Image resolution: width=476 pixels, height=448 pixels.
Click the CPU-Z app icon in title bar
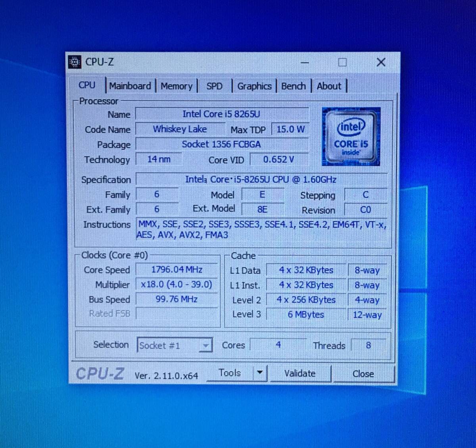tap(75, 62)
